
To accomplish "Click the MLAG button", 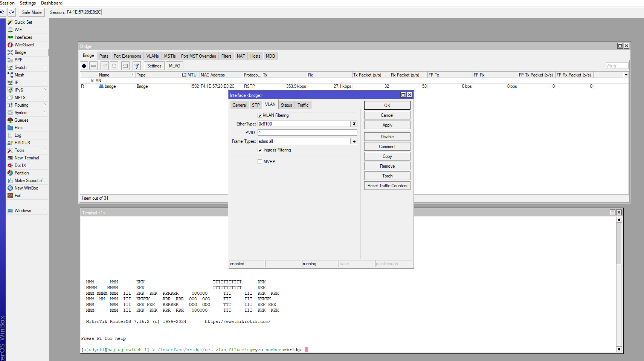I will [x=174, y=66].
